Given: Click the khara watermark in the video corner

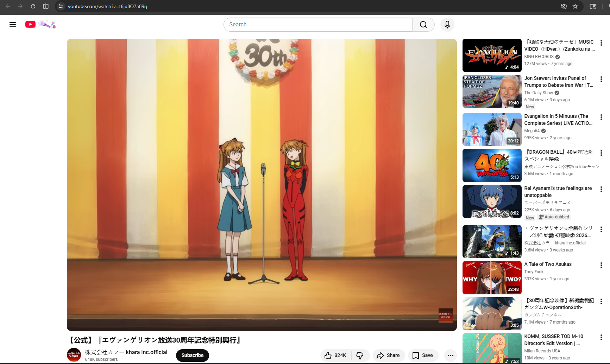Looking at the screenshot, I should tap(445, 315).
